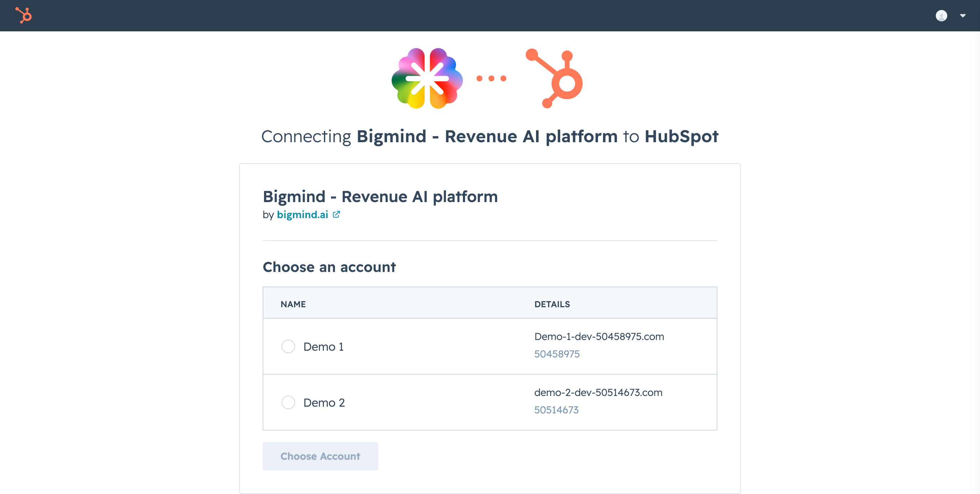Viewport: 980px width, 494px height.
Task: Click Demo-1-dev-50458975.com domain text
Action: (599, 336)
